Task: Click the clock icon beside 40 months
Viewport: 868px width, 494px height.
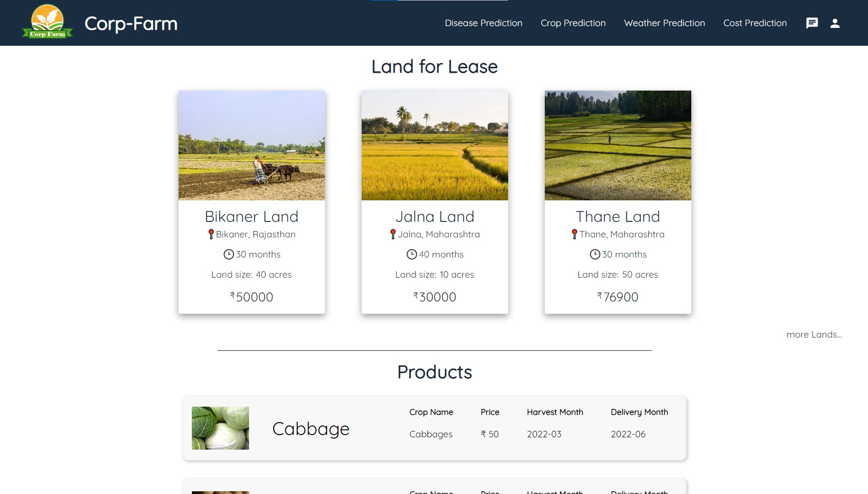Action: tap(412, 254)
